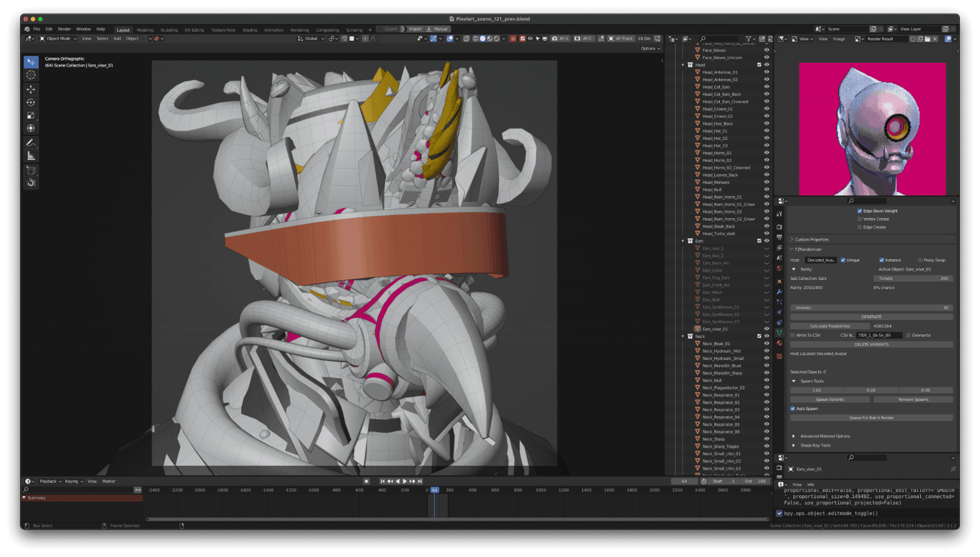
Task: Click the GENERATE button
Action: [x=871, y=317]
